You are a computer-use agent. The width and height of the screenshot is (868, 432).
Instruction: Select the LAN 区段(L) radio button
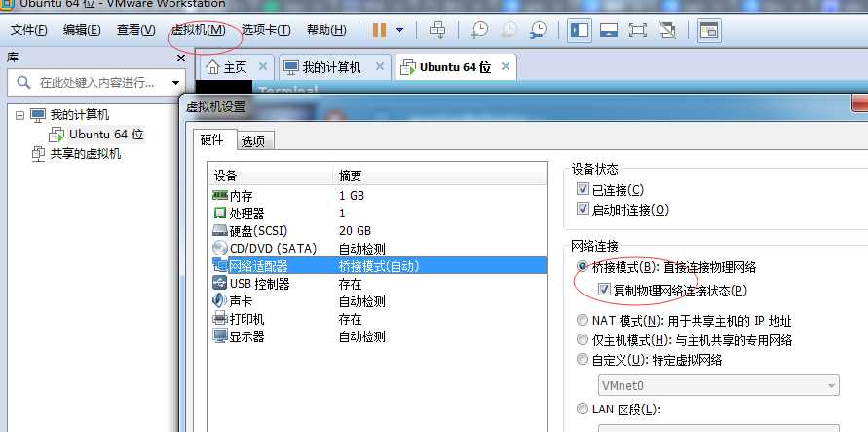click(x=583, y=410)
